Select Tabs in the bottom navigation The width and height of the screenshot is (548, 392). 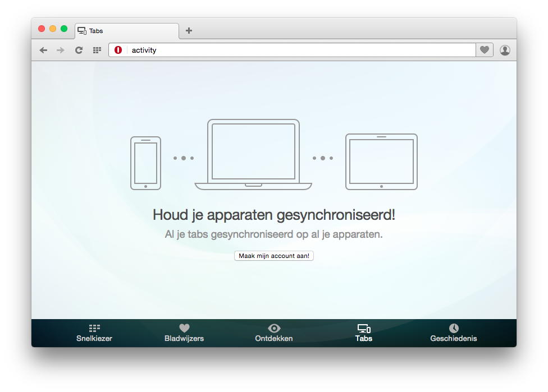pyautogui.click(x=364, y=333)
